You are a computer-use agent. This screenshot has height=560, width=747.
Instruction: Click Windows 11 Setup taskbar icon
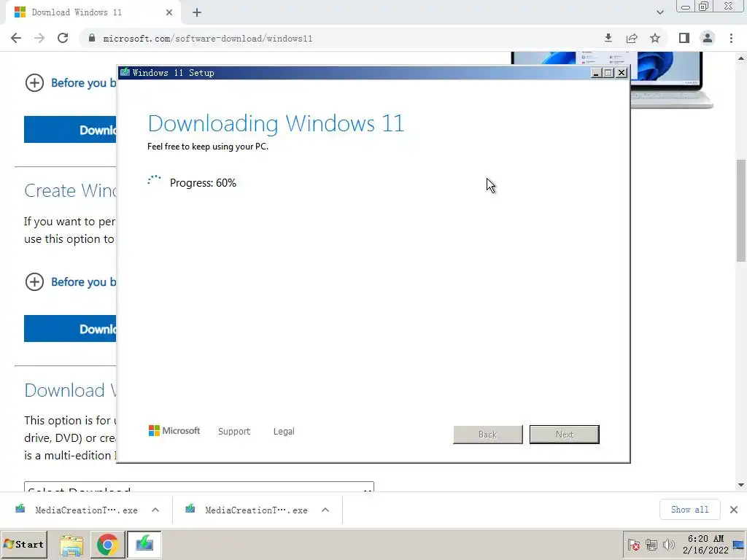click(x=144, y=544)
